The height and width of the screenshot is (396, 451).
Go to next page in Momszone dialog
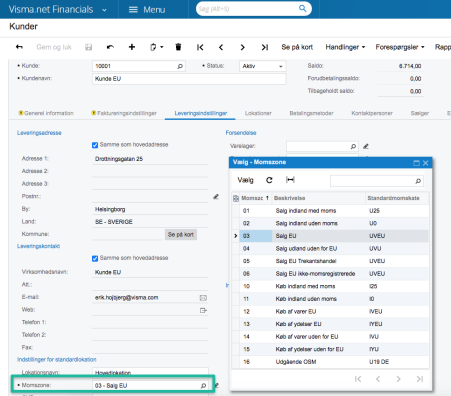point(398,379)
